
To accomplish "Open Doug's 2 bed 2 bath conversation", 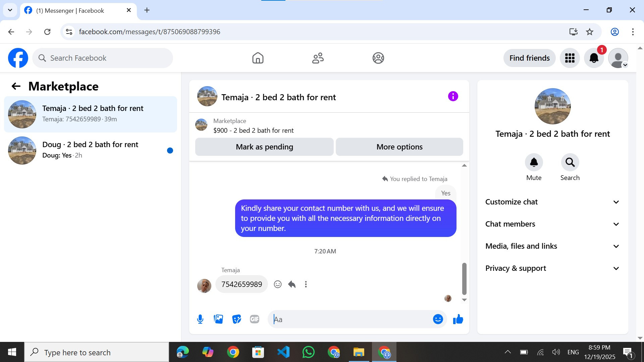I will pos(91,150).
